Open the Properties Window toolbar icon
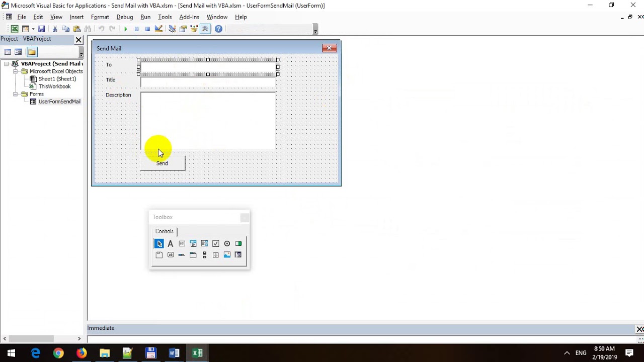Screen dimensions: 644x362 click(x=183, y=29)
